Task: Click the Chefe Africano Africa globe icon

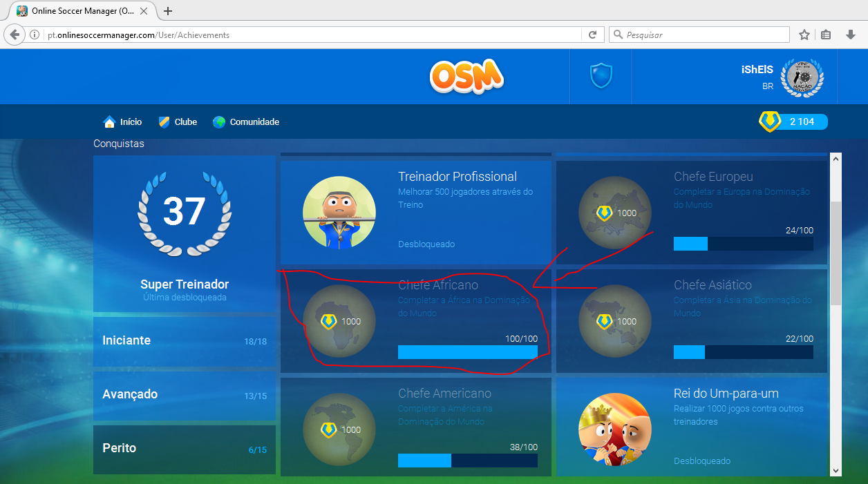Action: [339, 321]
